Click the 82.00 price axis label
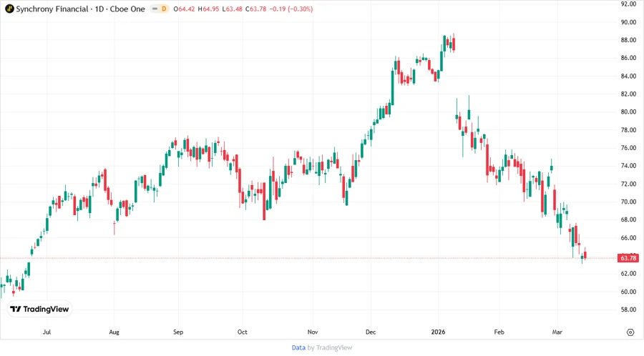644x356 pixels. pos(628,94)
